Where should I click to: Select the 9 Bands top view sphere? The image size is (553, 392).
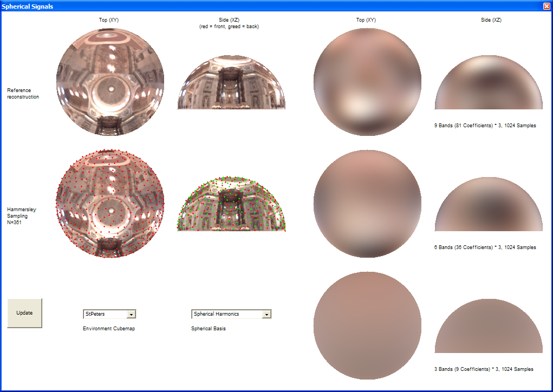pyautogui.click(x=367, y=82)
